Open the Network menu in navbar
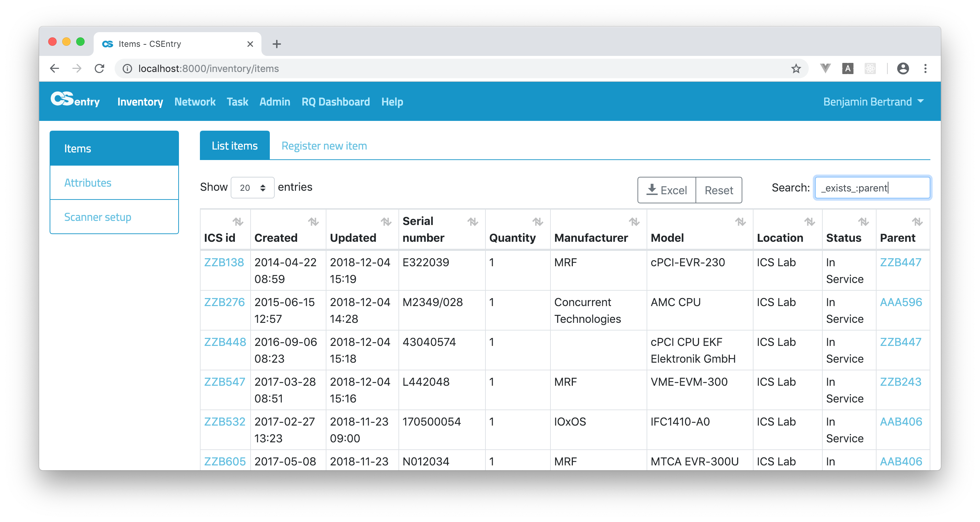980x522 pixels. [195, 102]
